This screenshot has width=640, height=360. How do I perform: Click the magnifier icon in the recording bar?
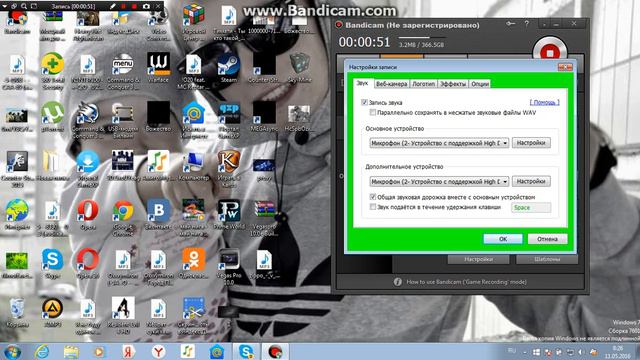coord(24,7)
